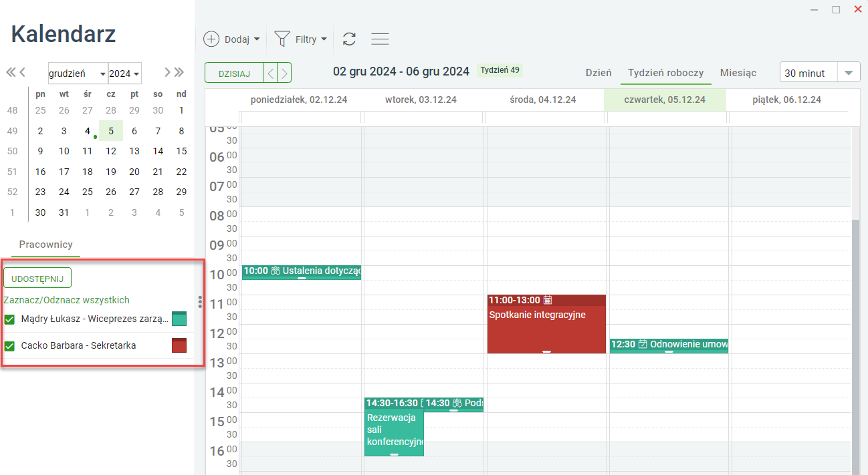
Task: Select the poniedziałek, 02.12.24 column header
Action: pyautogui.click(x=299, y=100)
